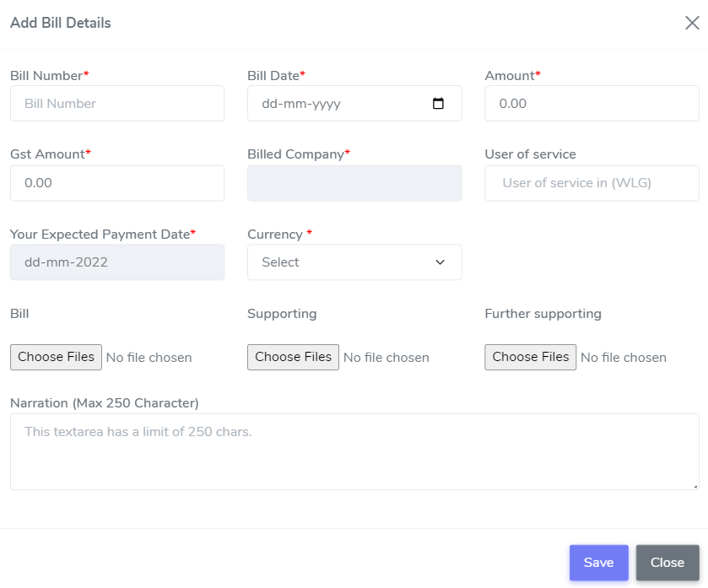Click the Gst Amount input field
Viewport: 708px width, 588px height.
116,183
